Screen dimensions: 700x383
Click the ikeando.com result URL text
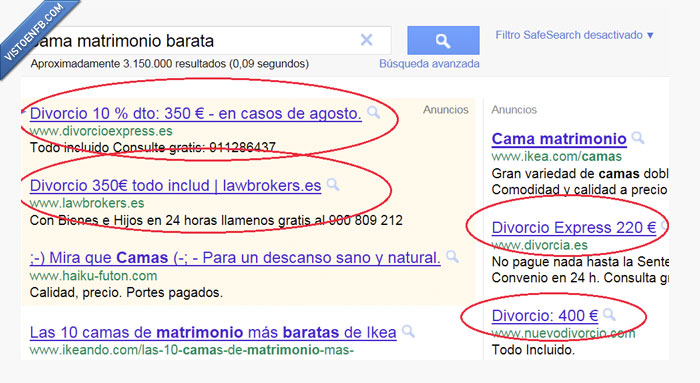click(x=192, y=350)
